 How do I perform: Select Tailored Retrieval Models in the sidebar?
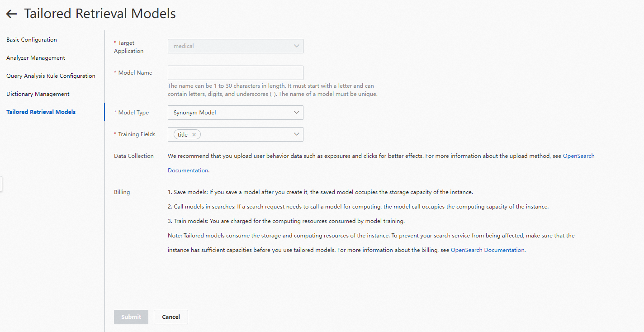(41, 112)
